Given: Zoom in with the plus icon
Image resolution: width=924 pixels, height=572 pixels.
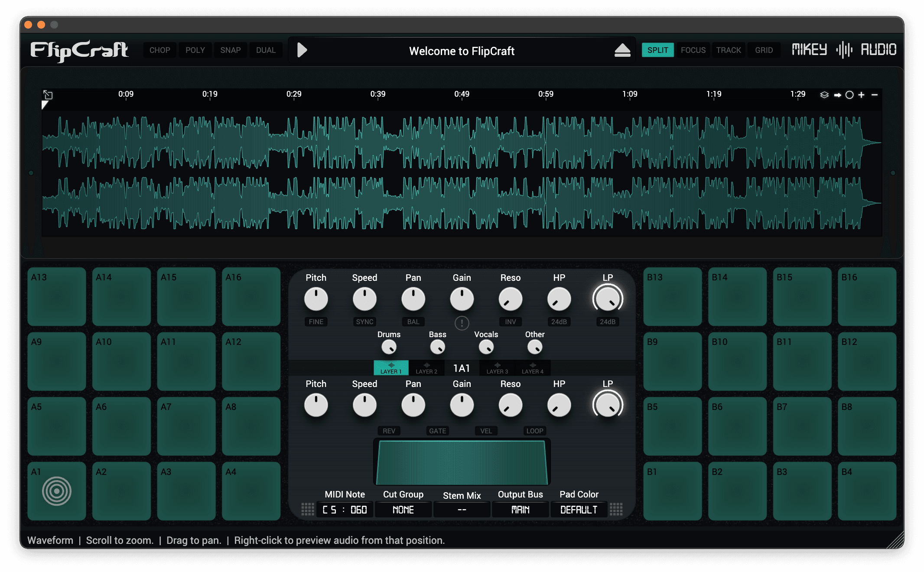Looking at the screenshot, I should click(862, 94).
